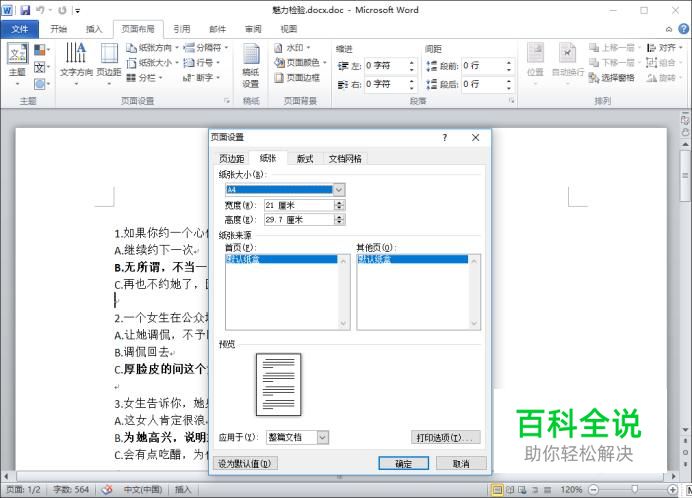Switch to outline view icon
Image resolution: width=692 pixels, height=498 pixels.
click(x=535, y=490)
